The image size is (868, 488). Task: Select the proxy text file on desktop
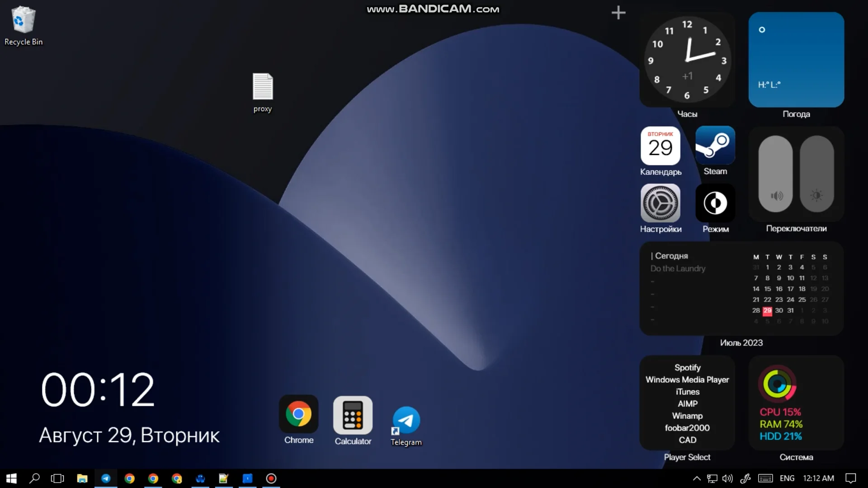263,93
